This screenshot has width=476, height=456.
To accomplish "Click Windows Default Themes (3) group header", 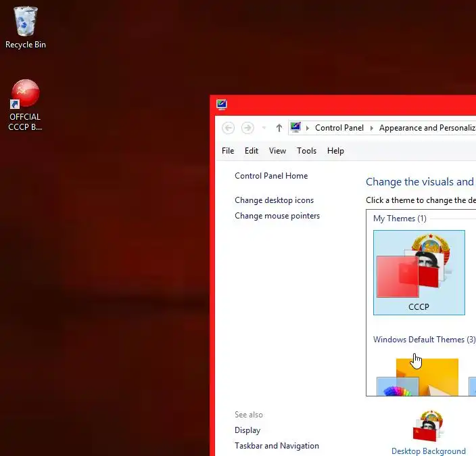I will pyautogui.click(x=424, y=340).
